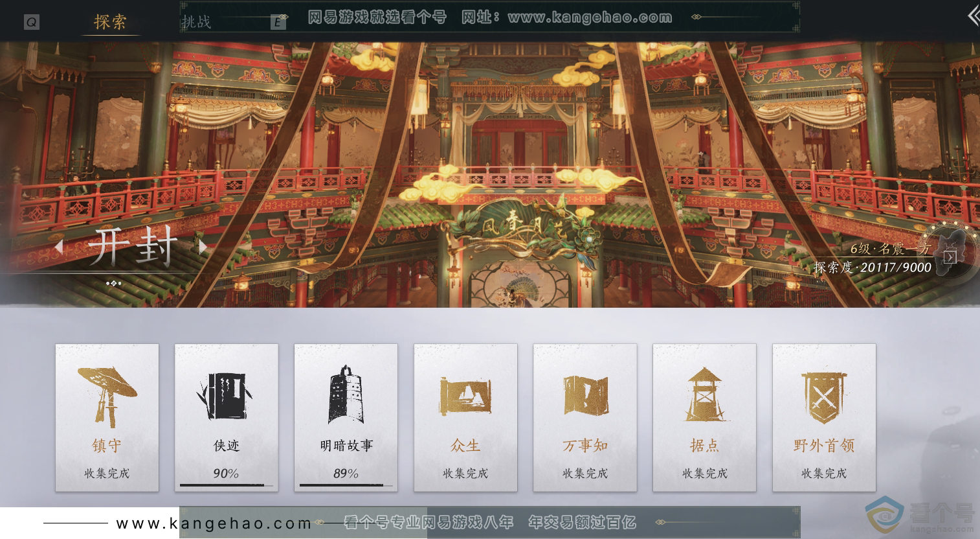Image resolution: width=980 pixels, height=539 pixels.
Task: Click the 万事知 map icon
Action: (585, 395)
